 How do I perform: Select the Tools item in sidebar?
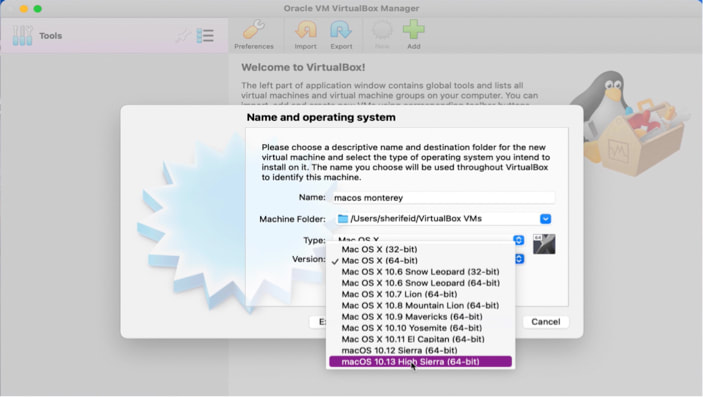(x=114, y=36)
